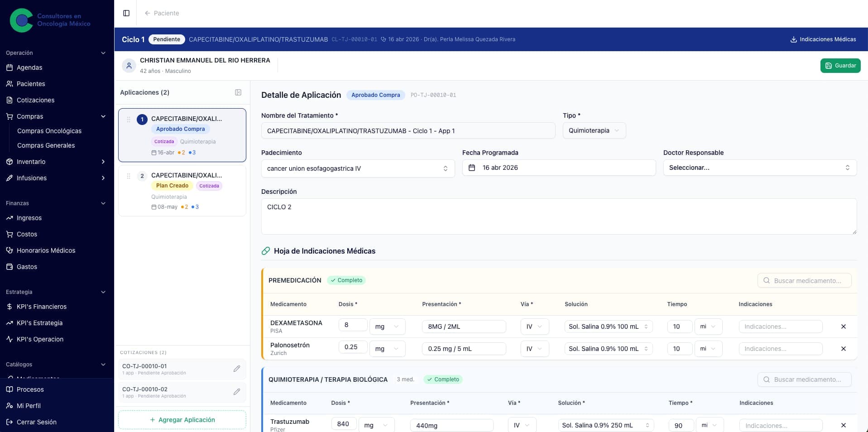Click the Descripción text area

pos(559,216)
